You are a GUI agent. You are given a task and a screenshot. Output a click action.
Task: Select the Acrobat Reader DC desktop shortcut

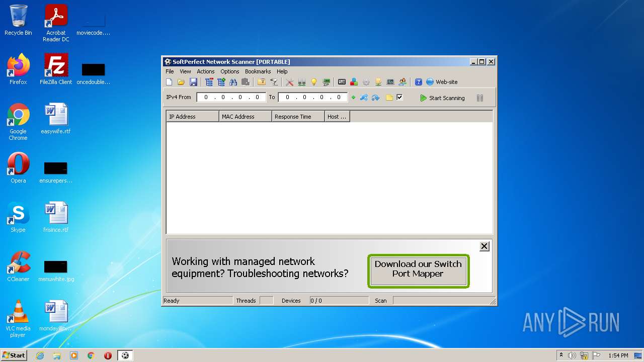[x=56, y=23]
